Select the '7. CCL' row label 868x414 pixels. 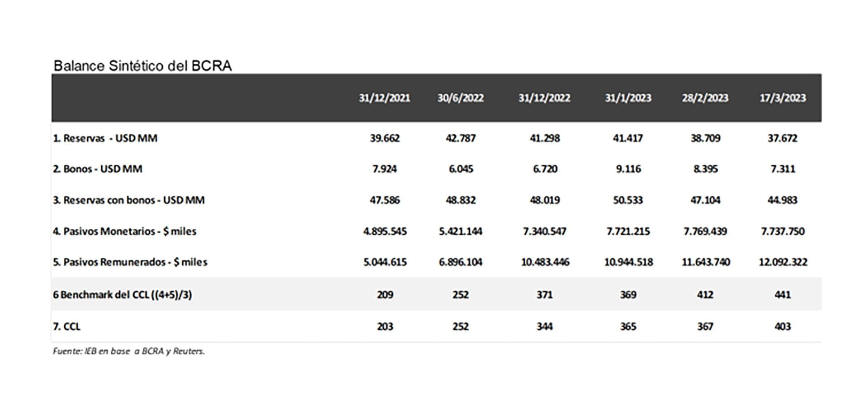click(x=66, y=326)
